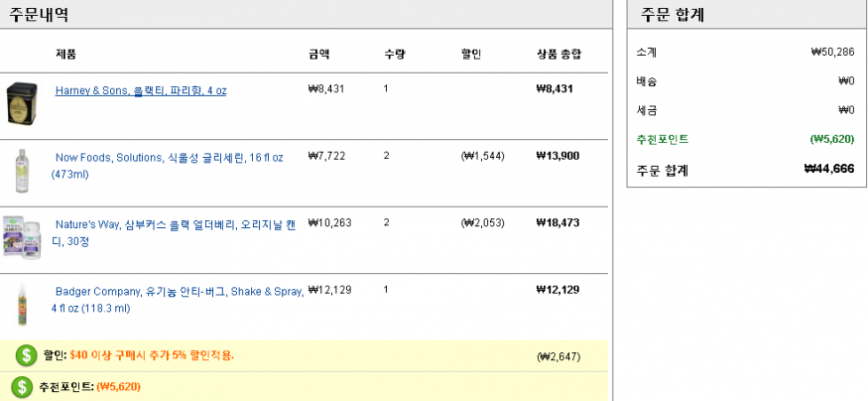The width and height of the screenshot is (868, 401).
Task: Click the 상품 총합 column header
Action: pyautogui.click(x=559, y=55)
